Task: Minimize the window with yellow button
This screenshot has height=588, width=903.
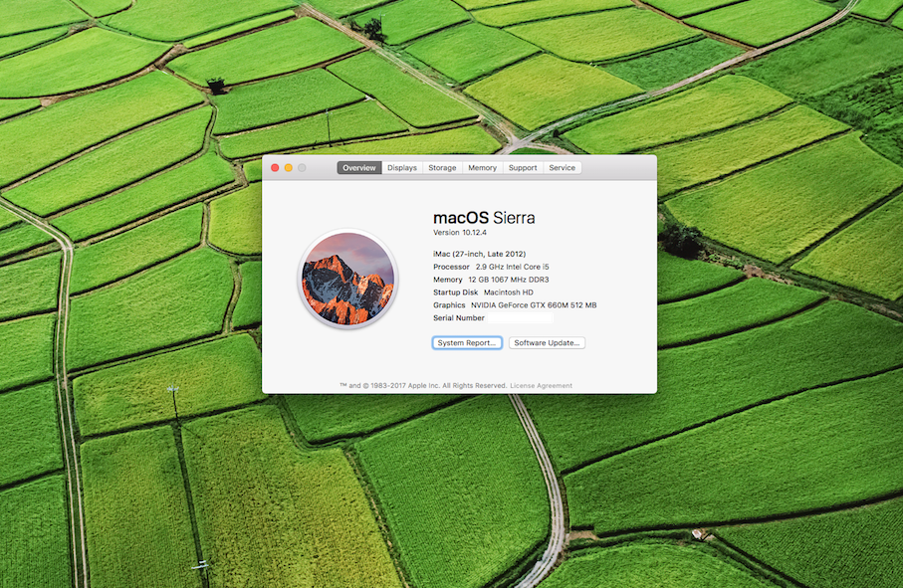Action: pyautogui.click(x=289, y=168)
